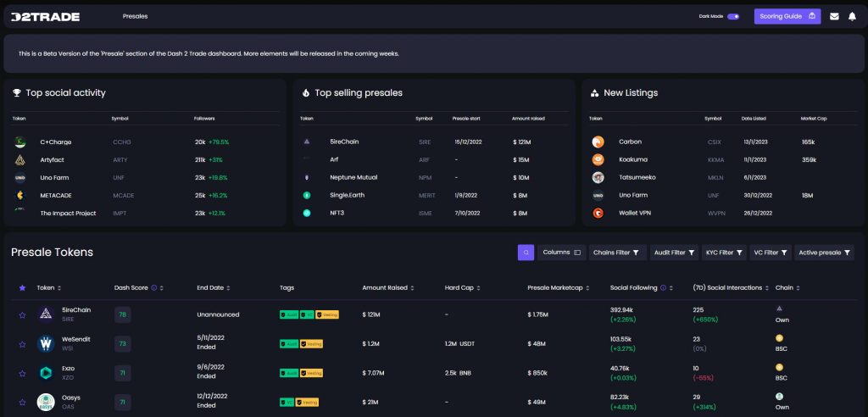This screenshot has height=417, width=868.
Task: Open the notifications bell icon
Action: [x=852, y=17]
